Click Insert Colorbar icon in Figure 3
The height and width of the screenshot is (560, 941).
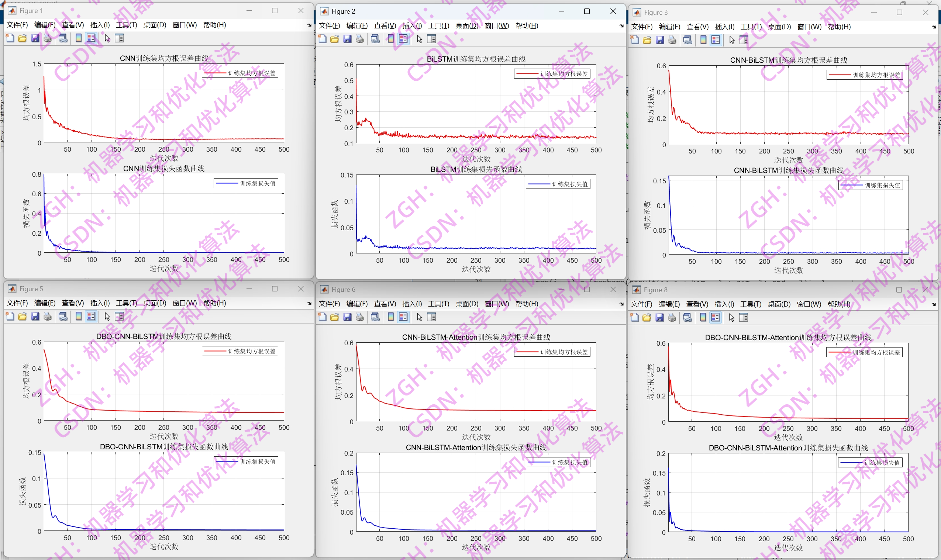(x=703, y=40)
